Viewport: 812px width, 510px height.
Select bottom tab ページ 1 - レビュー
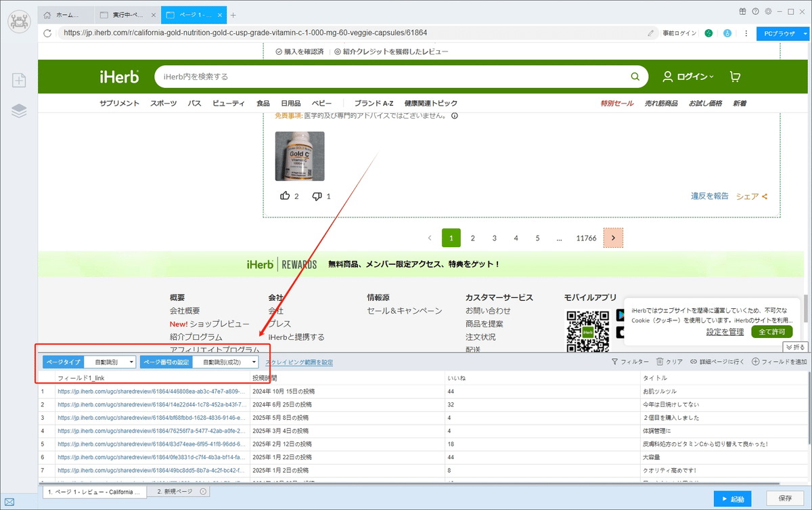(95, 492)
